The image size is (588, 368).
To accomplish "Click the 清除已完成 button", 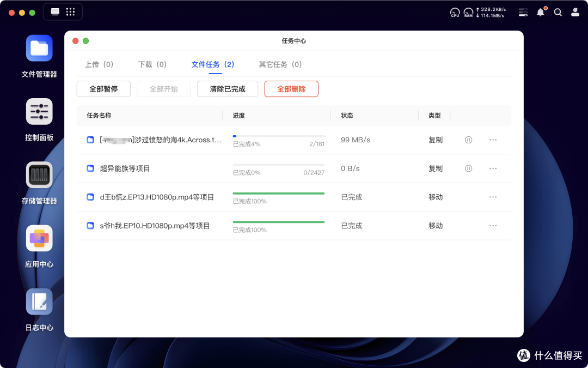I will [x=228, y=89].
